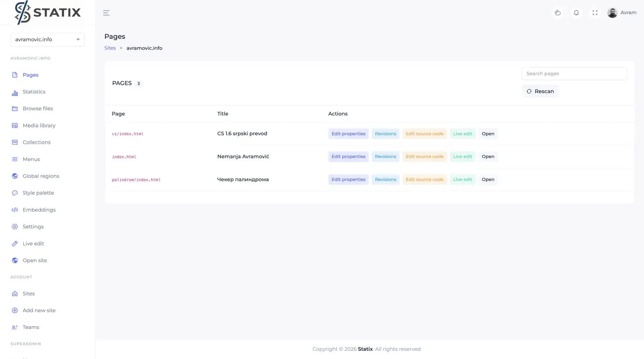Click the Browse files folder icon
Screen dimensions: 644x359
click(15, 109)
